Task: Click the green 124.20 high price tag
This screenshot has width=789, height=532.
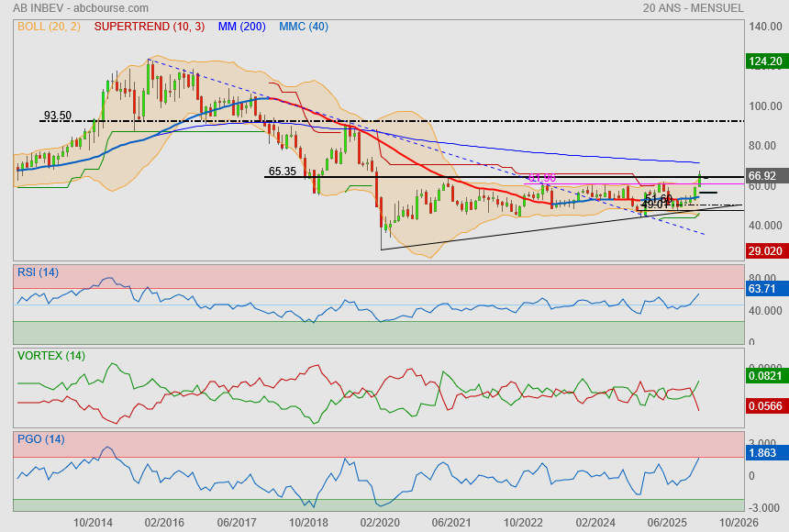Action: (x=765, y=61)
